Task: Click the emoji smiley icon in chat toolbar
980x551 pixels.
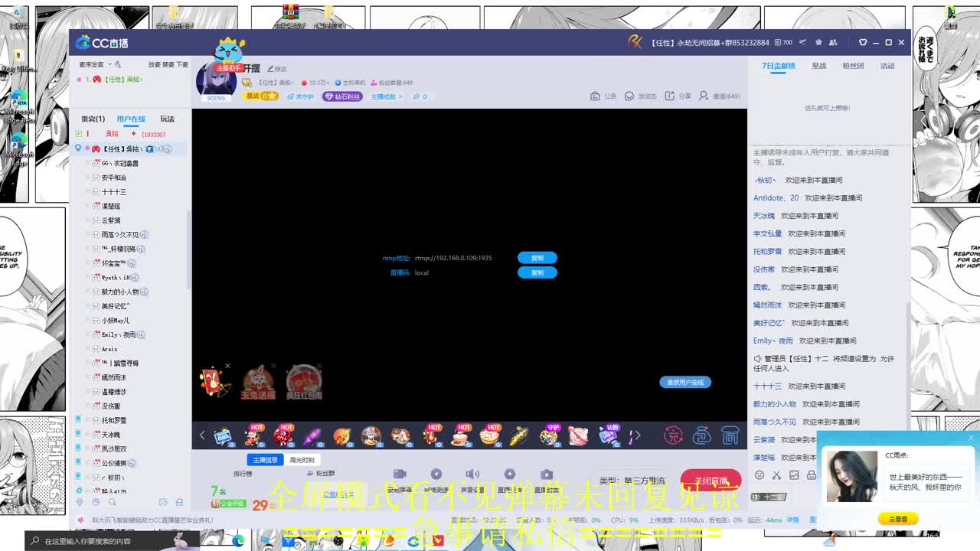Action: [x=759, y=475]
